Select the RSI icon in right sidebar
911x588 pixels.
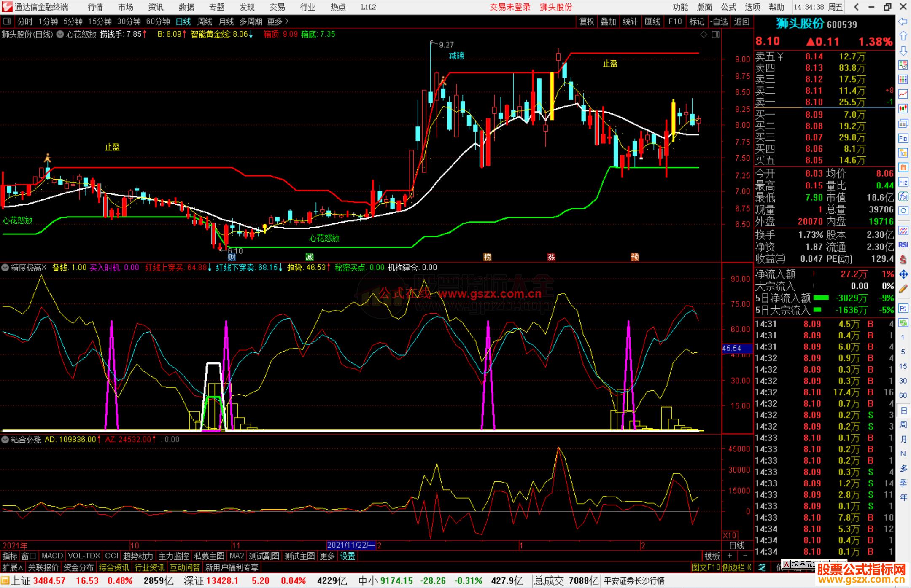(903, 245)
